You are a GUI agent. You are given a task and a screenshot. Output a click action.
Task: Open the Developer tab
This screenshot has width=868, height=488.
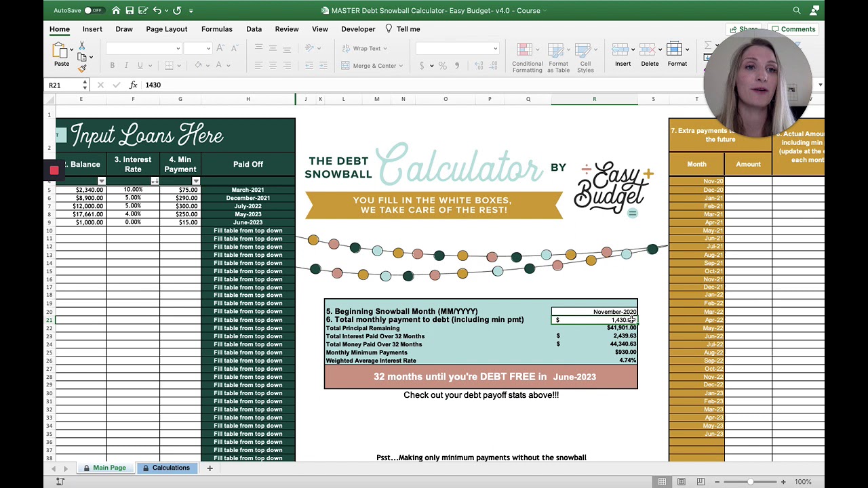[358, 29]
